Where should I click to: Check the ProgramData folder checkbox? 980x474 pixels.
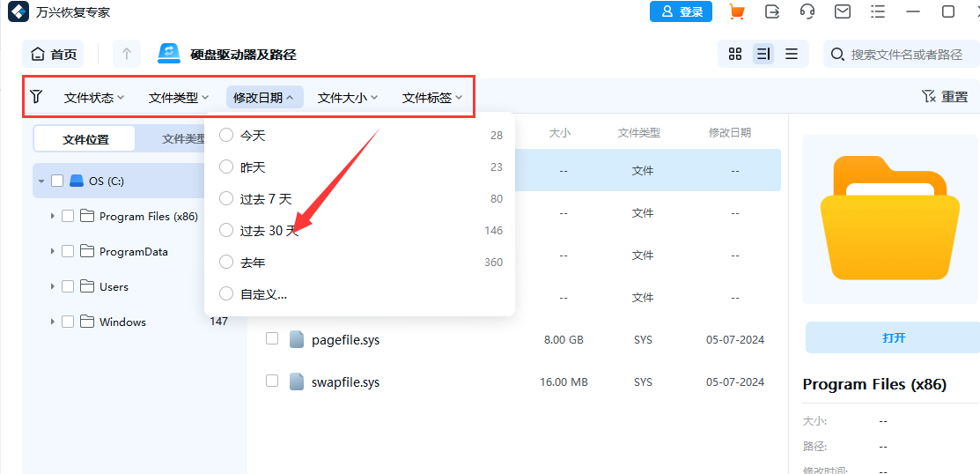(68, 251)
